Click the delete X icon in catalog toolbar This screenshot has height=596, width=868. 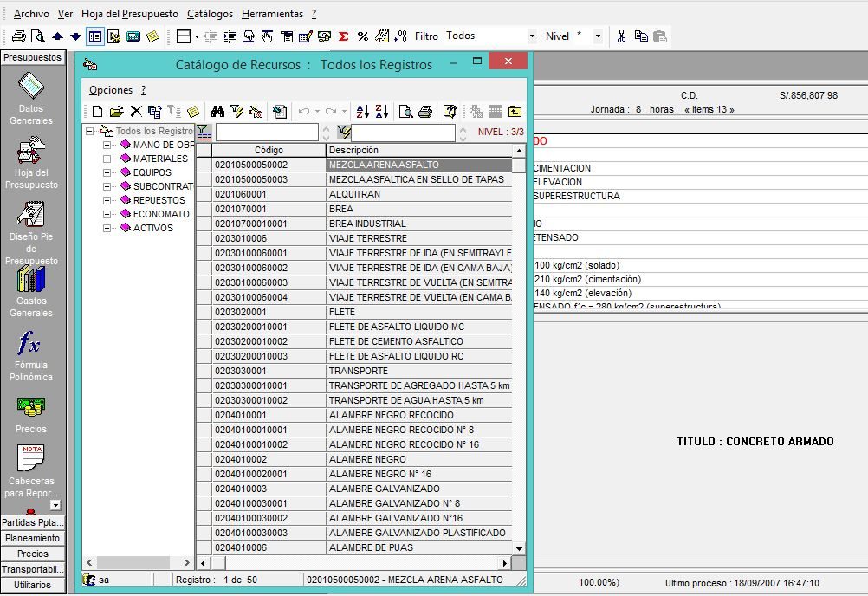(136, 112)
